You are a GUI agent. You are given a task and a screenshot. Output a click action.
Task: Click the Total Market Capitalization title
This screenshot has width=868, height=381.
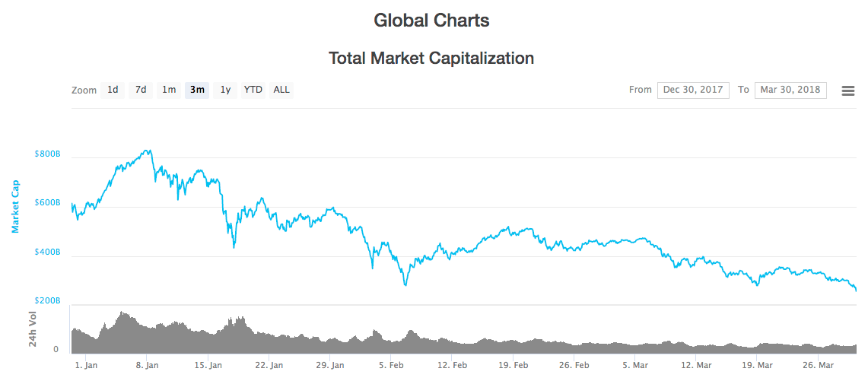point(432,58)
